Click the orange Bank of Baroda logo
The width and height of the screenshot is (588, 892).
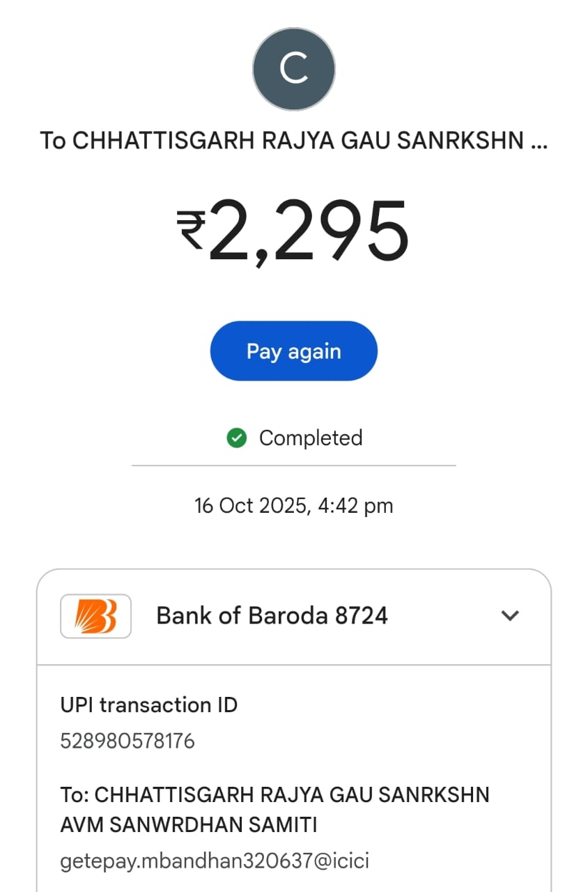point(95,616)
